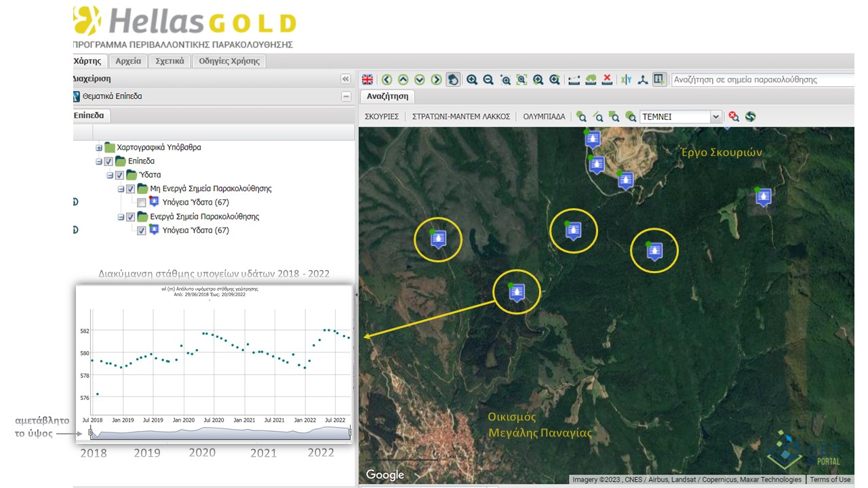Image resolution: width=868 pixels, height=488 pixels.
Task: Expand the Χαρτογραφικά Υπόβαθρα tree node
Action: point(99,148)
